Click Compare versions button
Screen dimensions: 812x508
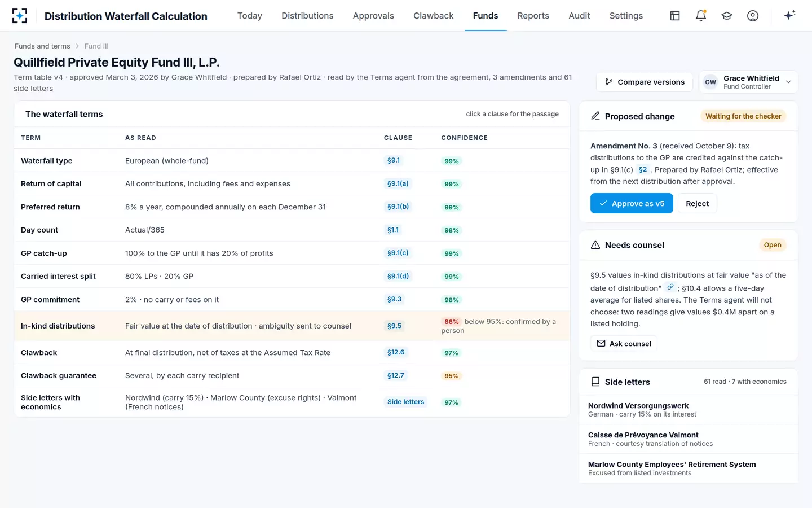pos(645,82)
